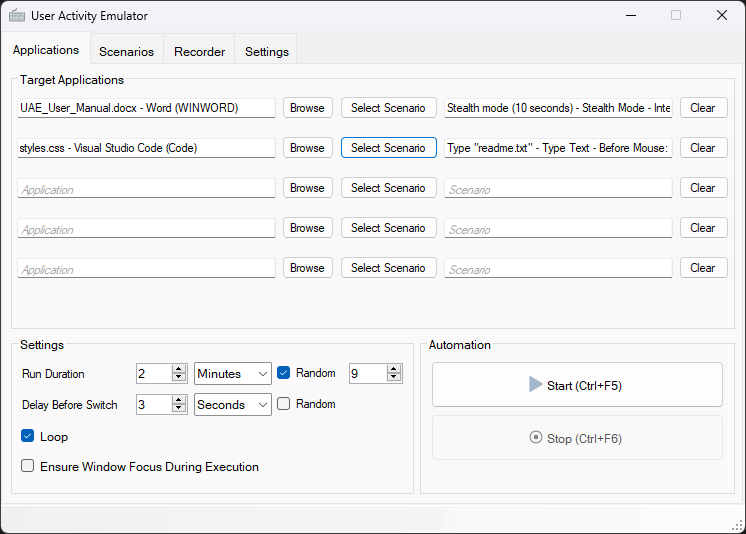Click the styles.css Visual Studio Code field
The height and width of the screenshot is (534, 746).
click(146, 148)
